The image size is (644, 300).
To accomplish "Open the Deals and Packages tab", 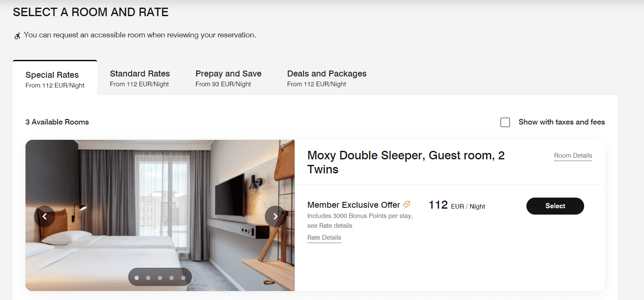I will pos(326,78).
